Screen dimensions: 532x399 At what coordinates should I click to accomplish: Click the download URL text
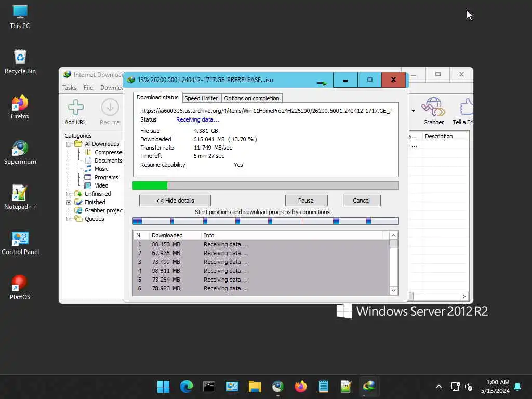tap(266, 111)
